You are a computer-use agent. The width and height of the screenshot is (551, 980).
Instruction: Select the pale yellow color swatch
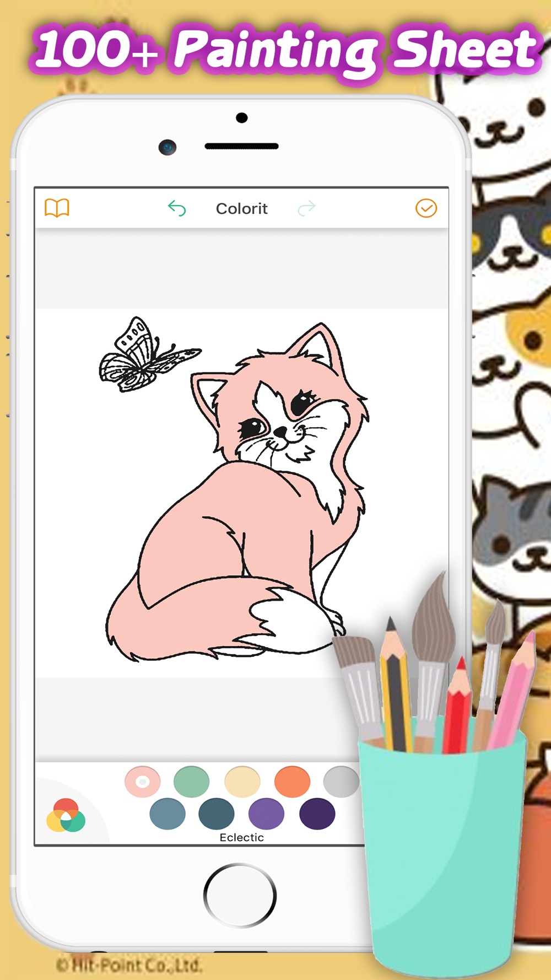coord(242,782)
